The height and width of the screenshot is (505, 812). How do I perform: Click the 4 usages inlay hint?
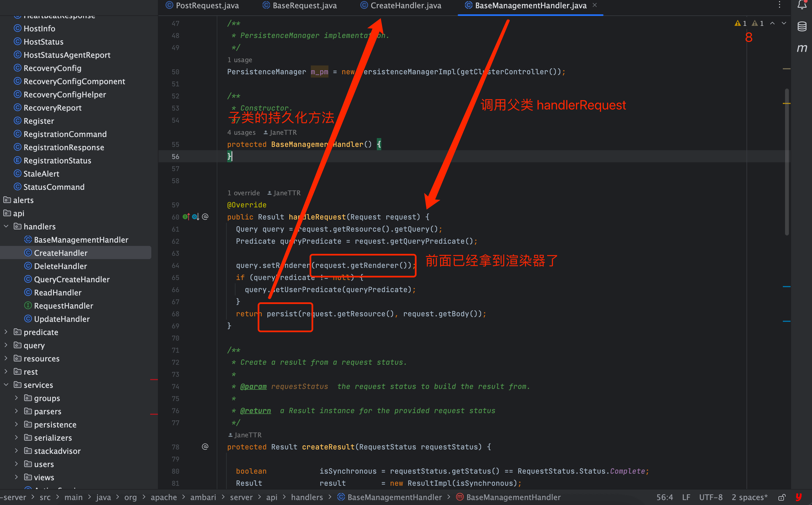coord(241,133)
